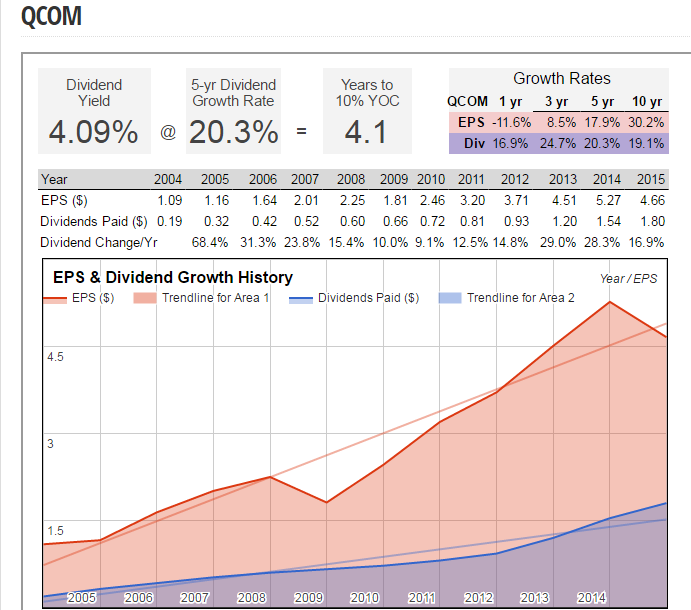Click the 2013 dividend value 1.20
This screenshot has width=691, height=610.
point(565,221)
